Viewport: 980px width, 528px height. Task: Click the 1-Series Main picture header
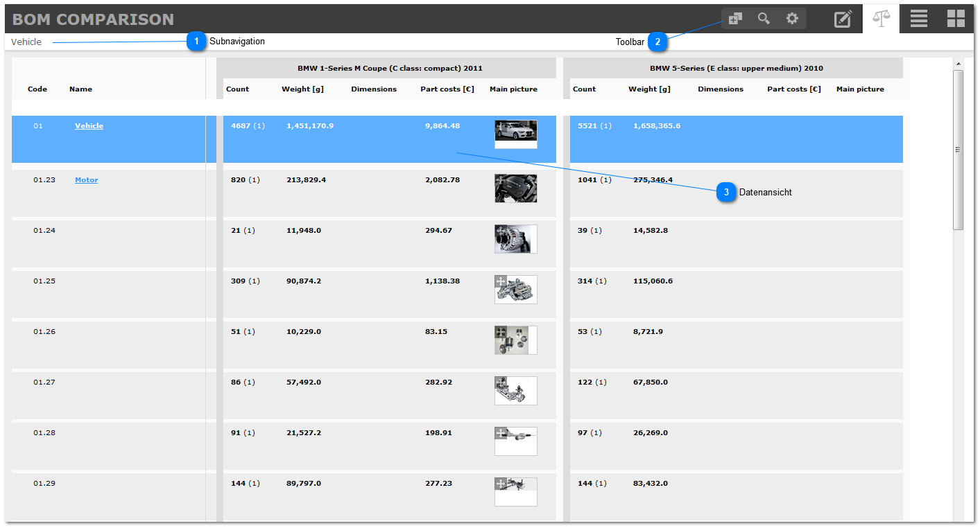513,89
